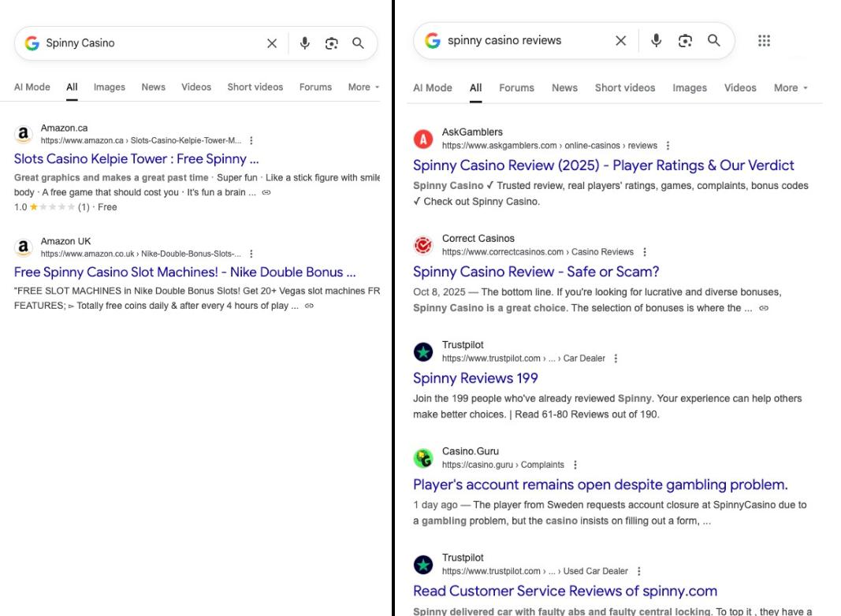Open 'Player's account remains open' complaint link
Viewport: 841px width, 616px height.
pos(600,484)
